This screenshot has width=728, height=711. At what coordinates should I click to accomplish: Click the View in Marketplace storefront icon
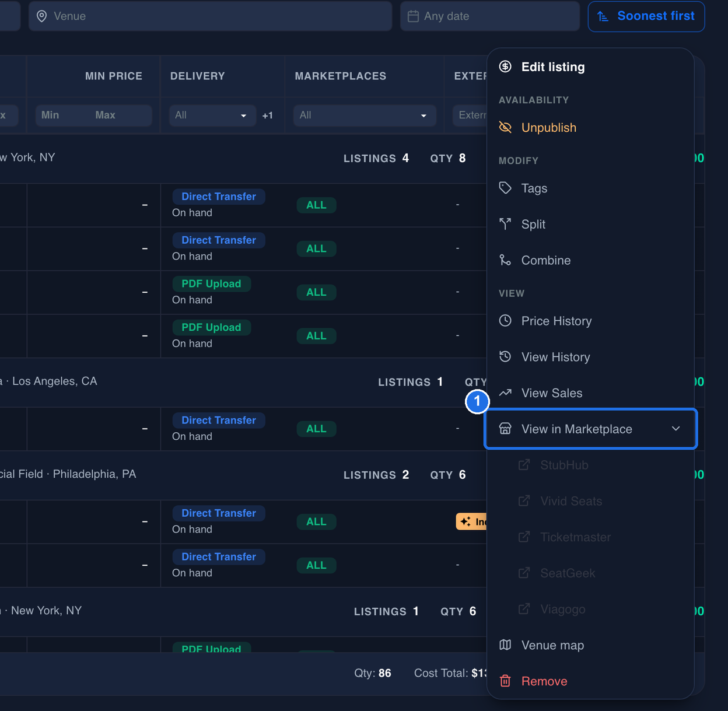click(x=505, y=429)
